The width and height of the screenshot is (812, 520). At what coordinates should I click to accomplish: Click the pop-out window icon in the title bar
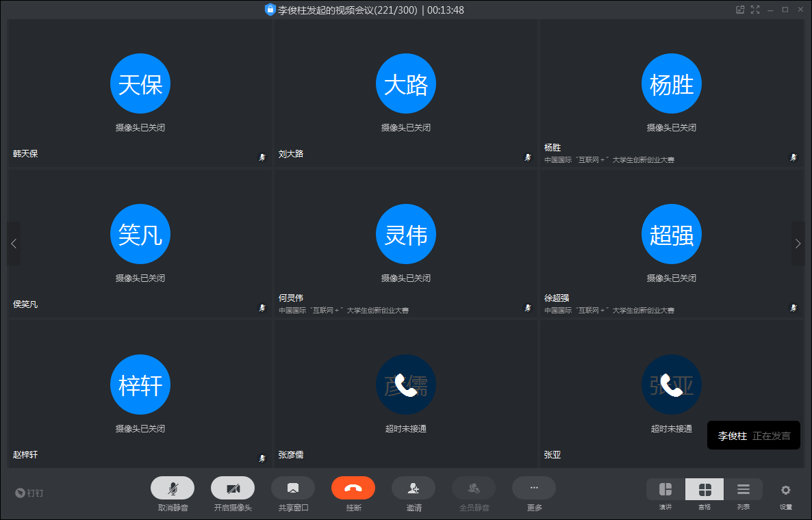[x=740, y=10]
